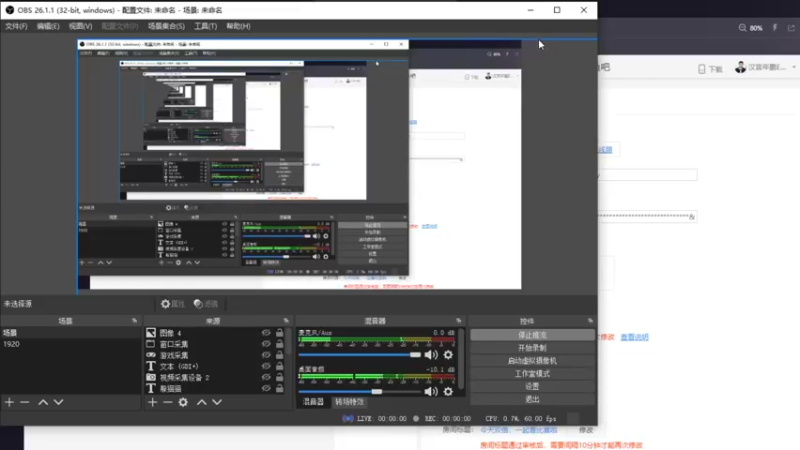The height and width of the screenshot is (450, 800).
Task: Toggle lock for 视频采集设备 2 source
Action: [280, 378]
